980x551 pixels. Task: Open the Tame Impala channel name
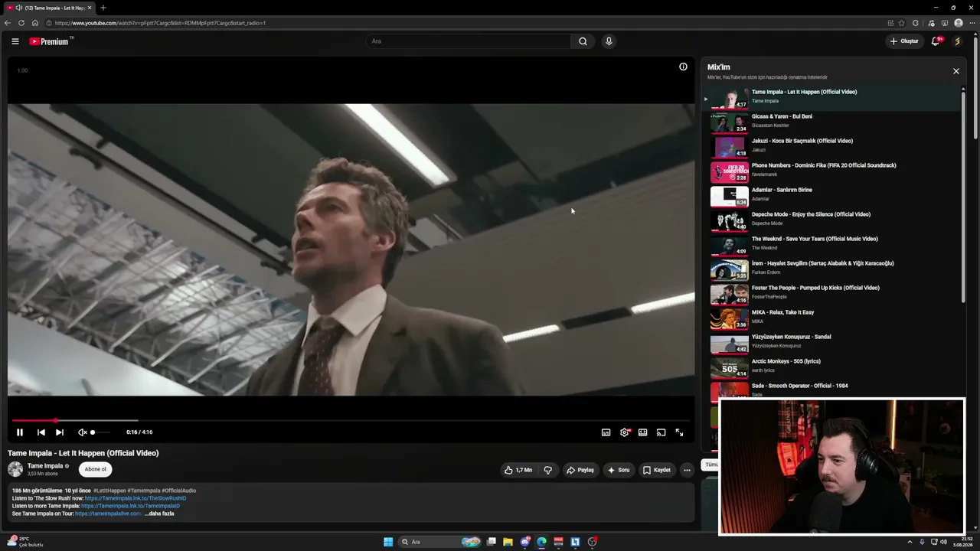[45, 466]
